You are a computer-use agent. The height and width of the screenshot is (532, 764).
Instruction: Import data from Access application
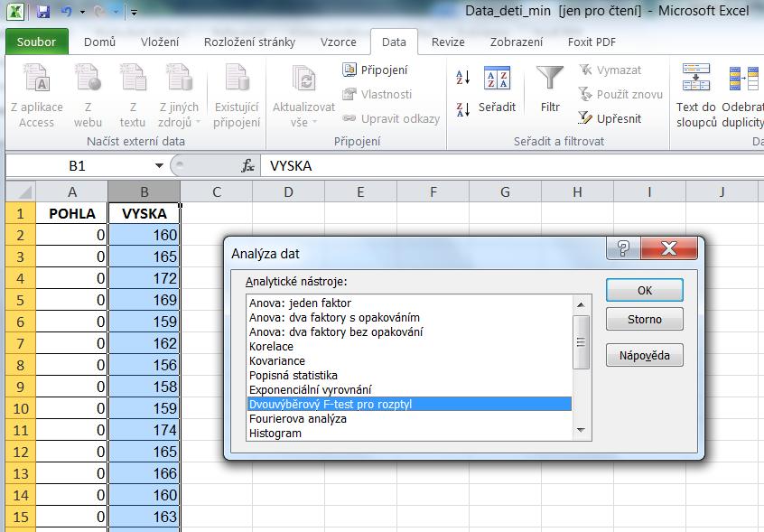tap(37, 96)
